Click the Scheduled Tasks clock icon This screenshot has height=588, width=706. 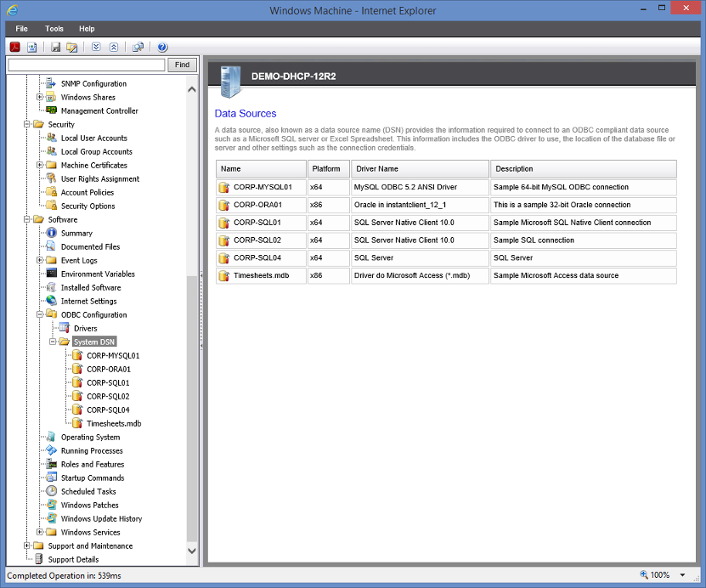coord(52,491)
